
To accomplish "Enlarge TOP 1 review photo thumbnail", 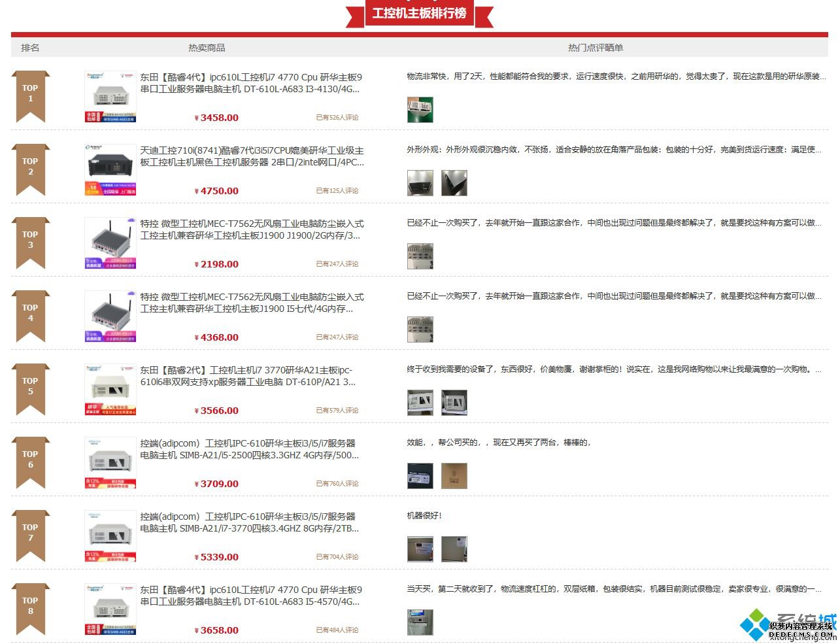I will click(x=420, y=110).
